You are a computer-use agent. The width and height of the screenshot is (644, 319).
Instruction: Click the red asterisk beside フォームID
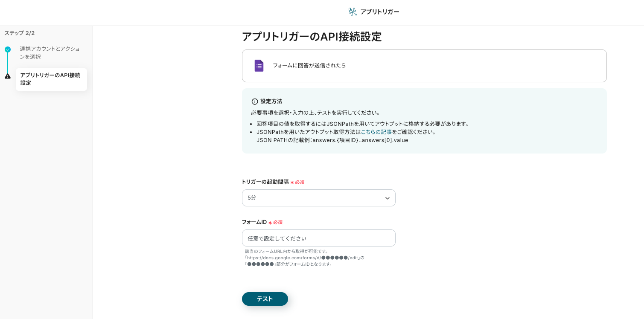click(x=270, y=223)
